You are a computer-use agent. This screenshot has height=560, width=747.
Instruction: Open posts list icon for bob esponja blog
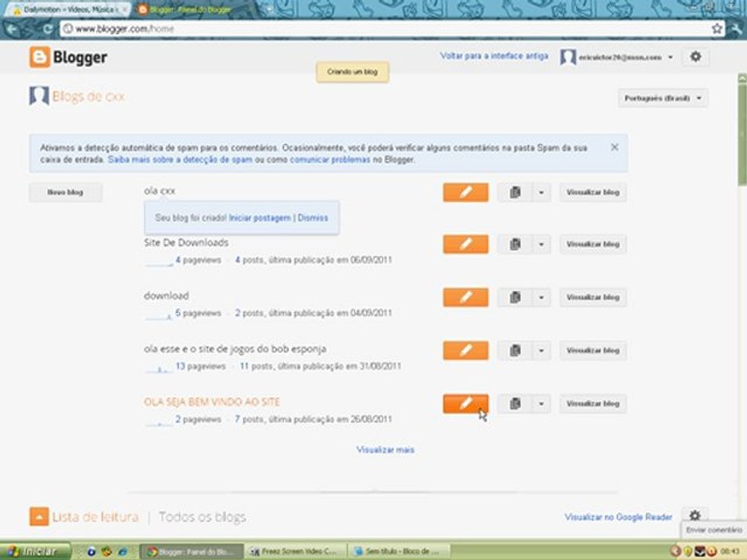click(514, 351)
